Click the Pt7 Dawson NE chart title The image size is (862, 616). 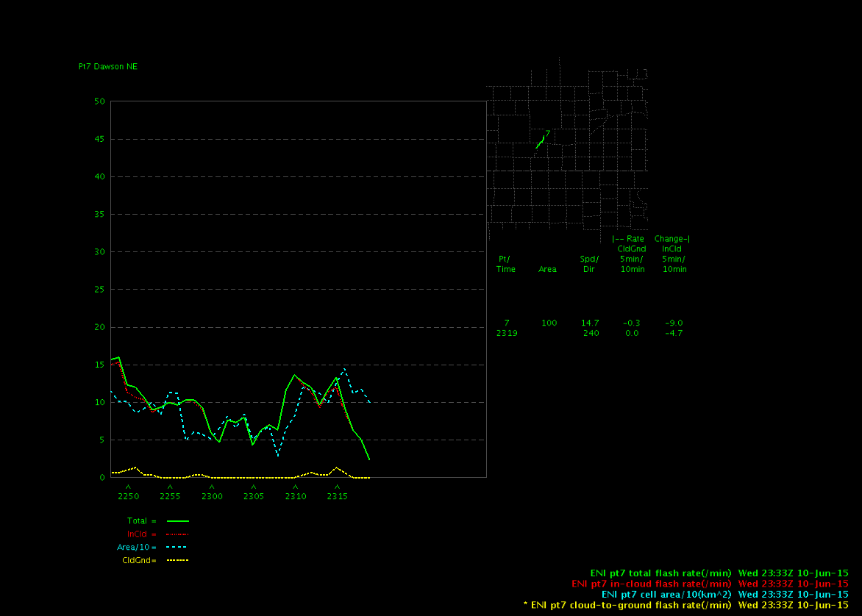point(108,67)
